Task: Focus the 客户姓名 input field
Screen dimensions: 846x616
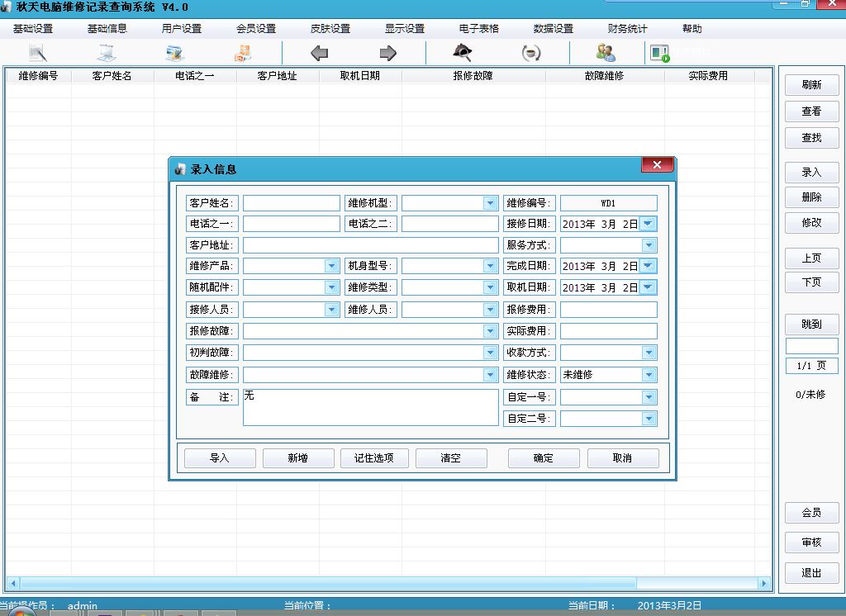Action: point(292,203)
